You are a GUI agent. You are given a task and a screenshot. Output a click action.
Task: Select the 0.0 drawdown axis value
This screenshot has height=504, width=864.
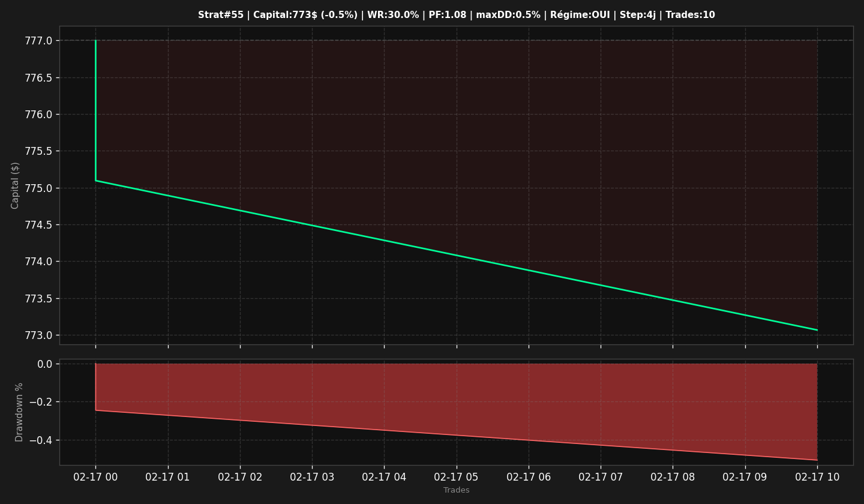45,364
